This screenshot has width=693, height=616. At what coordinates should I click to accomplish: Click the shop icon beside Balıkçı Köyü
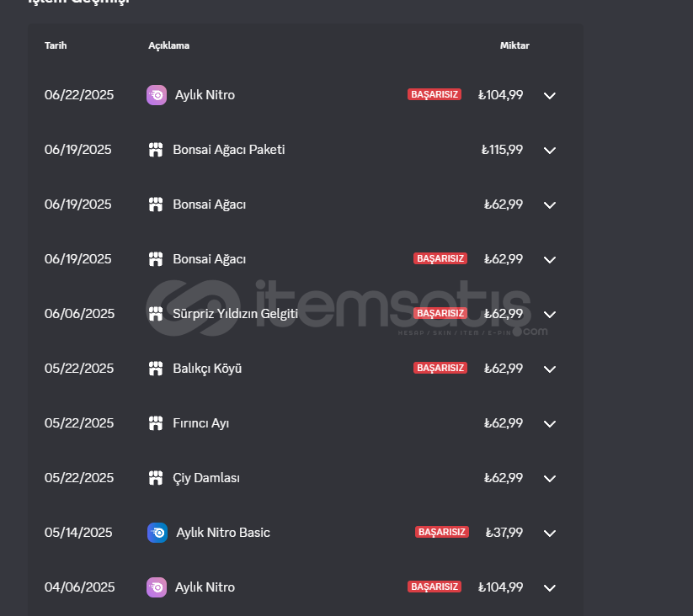click(156, 369)
